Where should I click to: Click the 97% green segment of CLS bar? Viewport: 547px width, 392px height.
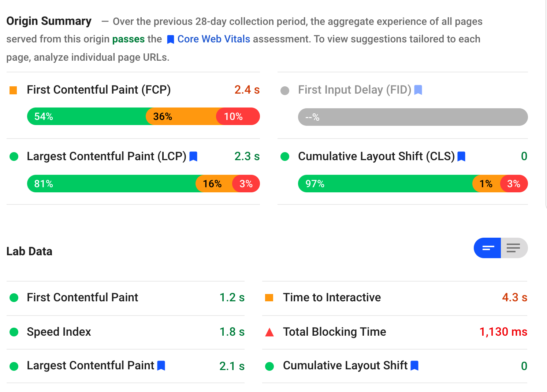click(x=385, y=184)
